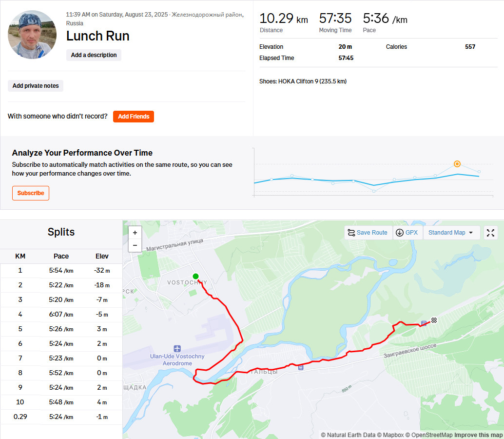Zoom out on the route map
Viewport: 504px width, 439px height.
point(135,245)
